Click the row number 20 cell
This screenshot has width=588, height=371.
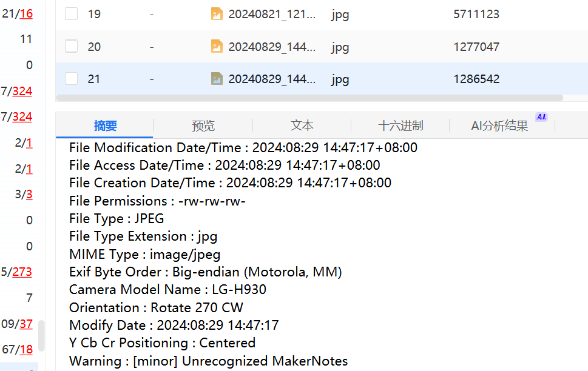pyautogui.click(x=94, y=47)
